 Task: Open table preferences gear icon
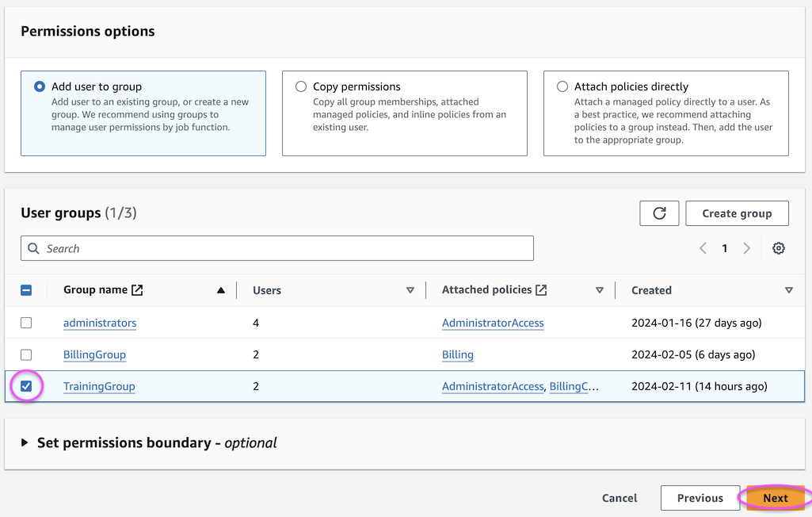point(778,248)
